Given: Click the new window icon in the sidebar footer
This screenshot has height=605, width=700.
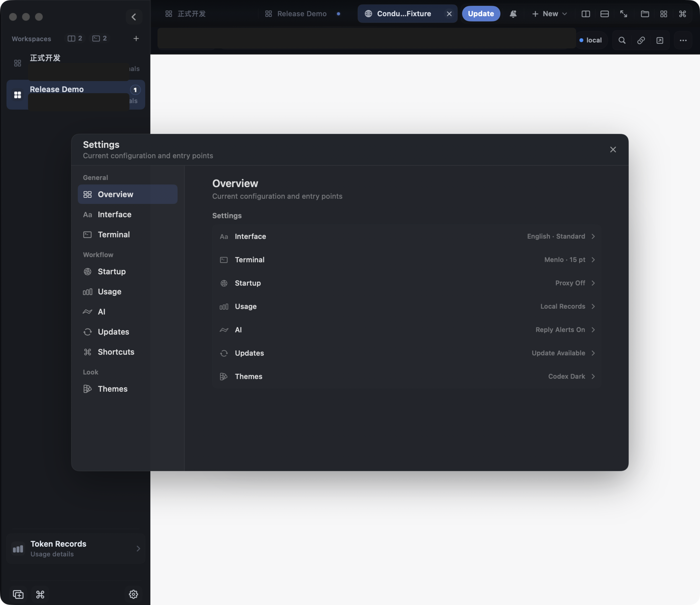Looking at the screenshot, I should coord(18,594).
